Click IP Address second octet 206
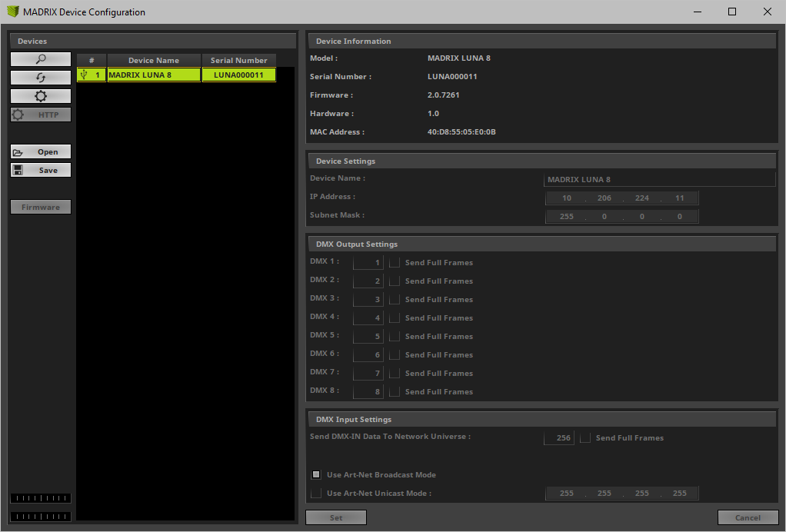 coord(604,198)
